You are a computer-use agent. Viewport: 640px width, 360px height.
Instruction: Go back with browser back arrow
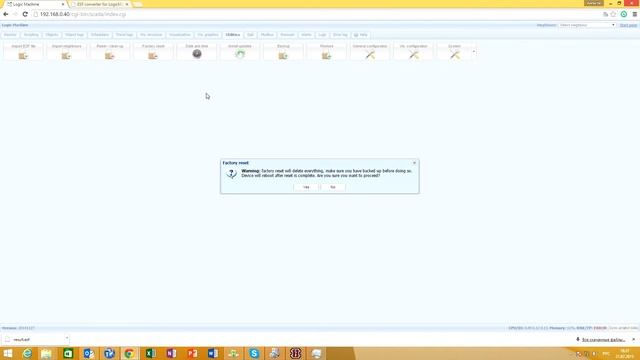[x=6, y=14]
